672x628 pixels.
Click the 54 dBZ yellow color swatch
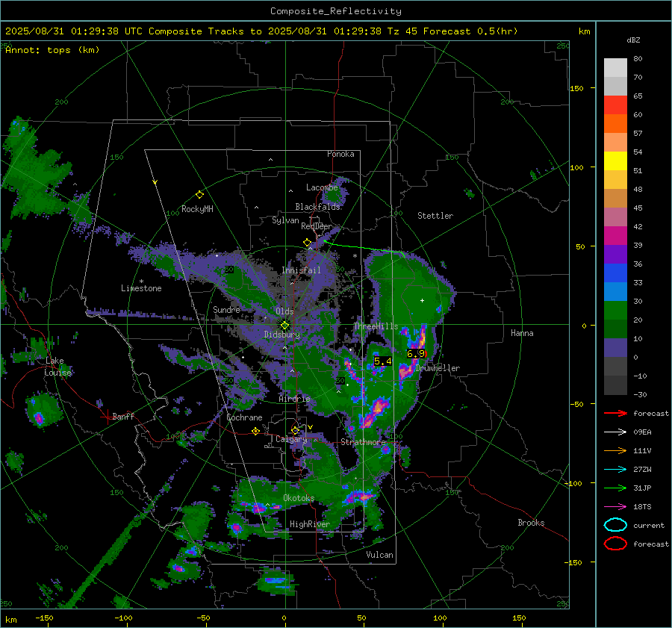pos(615,161)
